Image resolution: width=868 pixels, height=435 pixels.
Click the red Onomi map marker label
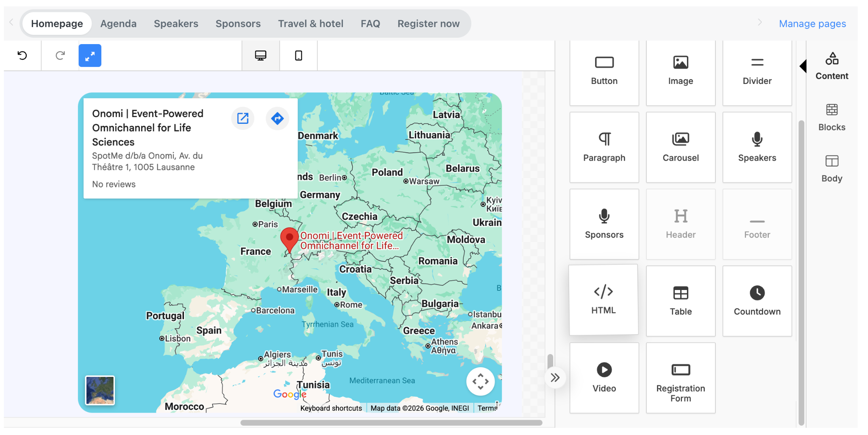coord(351,241)
